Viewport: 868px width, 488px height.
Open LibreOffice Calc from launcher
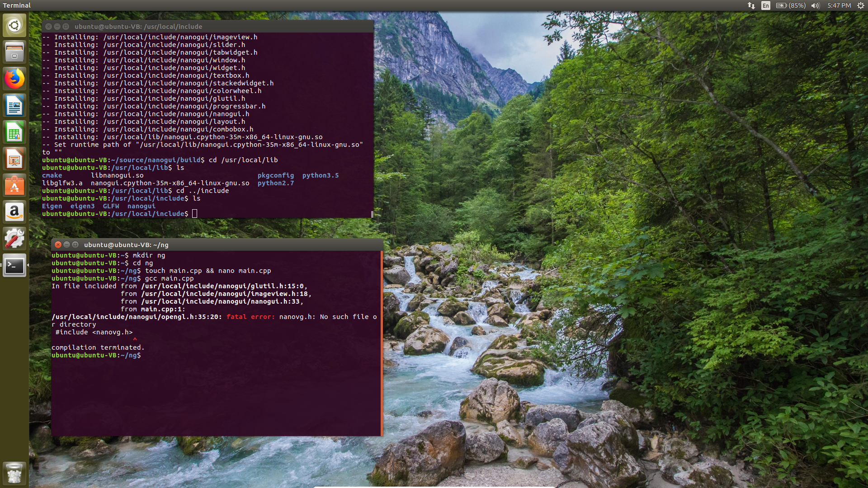(x=14, y=132)
